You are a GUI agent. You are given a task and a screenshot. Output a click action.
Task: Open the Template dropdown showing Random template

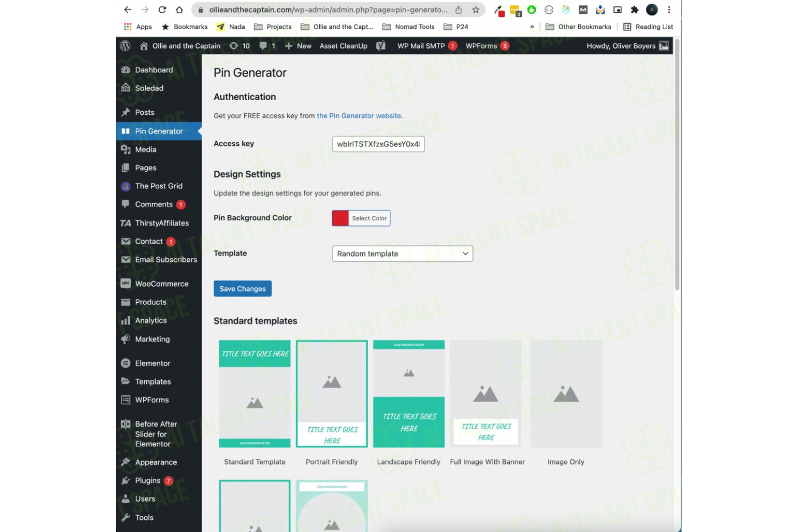(403, 254)
